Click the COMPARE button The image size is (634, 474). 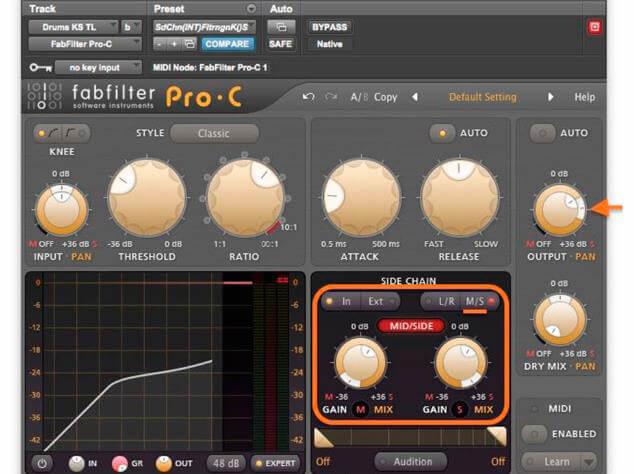[x=227, y=44]
